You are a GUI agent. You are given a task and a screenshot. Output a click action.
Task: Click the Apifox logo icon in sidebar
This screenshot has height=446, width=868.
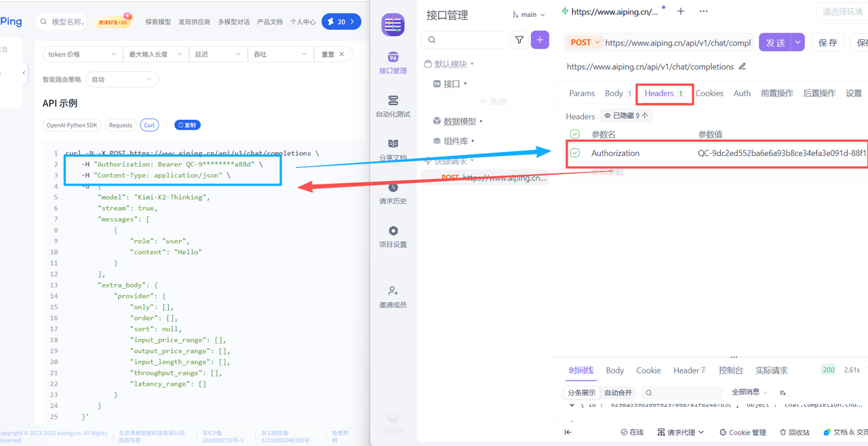(x=393, y=24)
